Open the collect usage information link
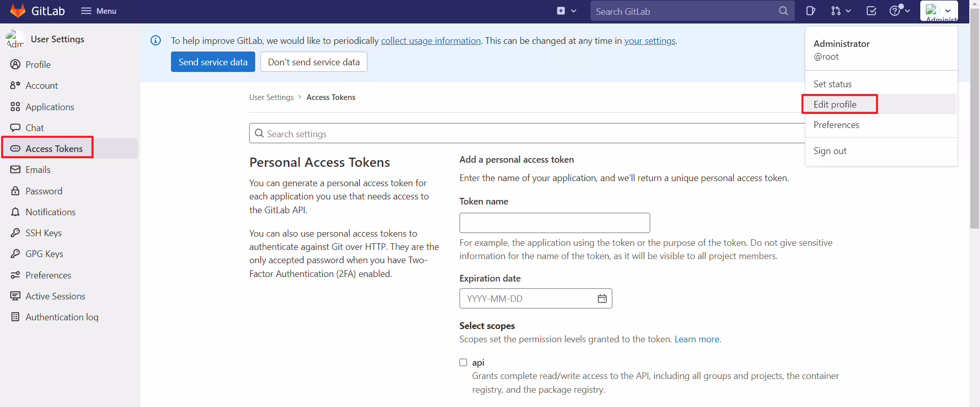This screenshot has width=980, height=407. 431,40
